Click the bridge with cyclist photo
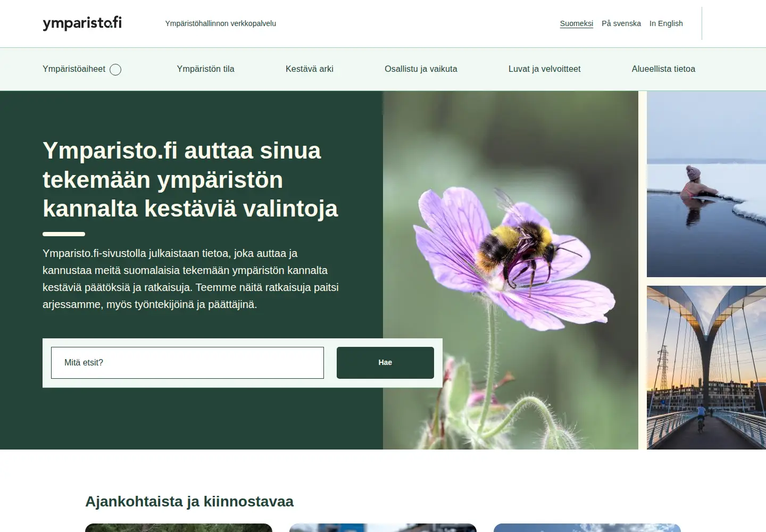The image size is (766, 532). tap(706, 368)
